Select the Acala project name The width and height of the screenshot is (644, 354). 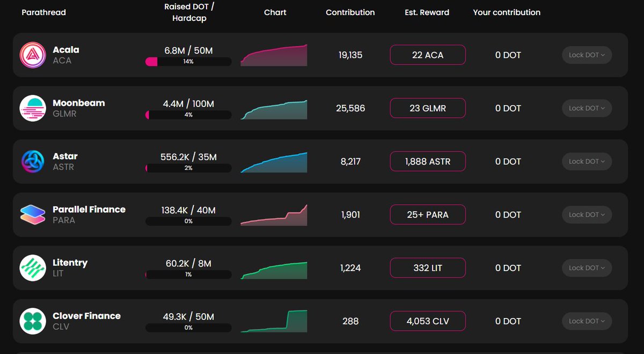[x=66, y=49]
